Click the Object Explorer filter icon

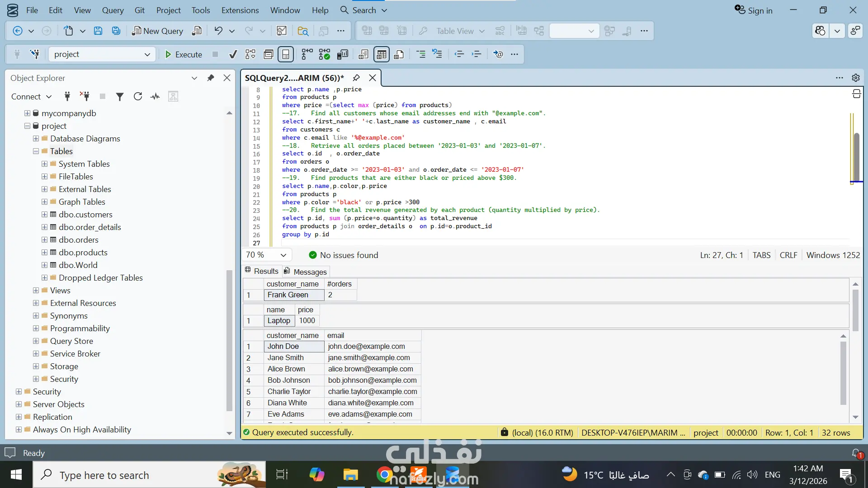pyautogui.click(x=120, y=97)
